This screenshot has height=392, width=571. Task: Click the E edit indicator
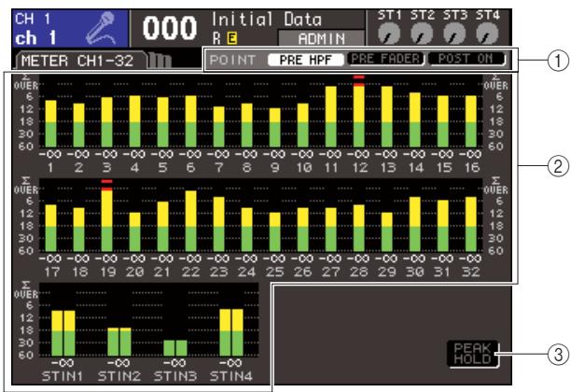click(x=231, y=38)
